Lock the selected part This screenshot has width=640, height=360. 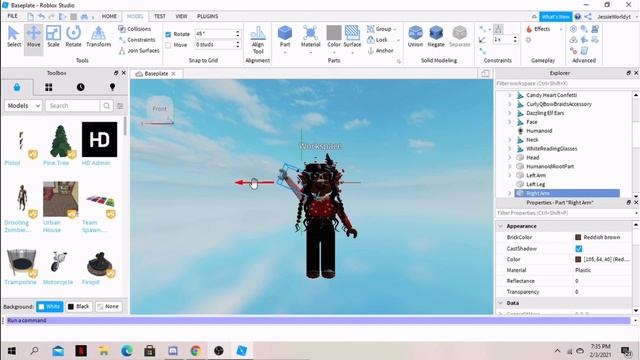(x=378, y=40)
